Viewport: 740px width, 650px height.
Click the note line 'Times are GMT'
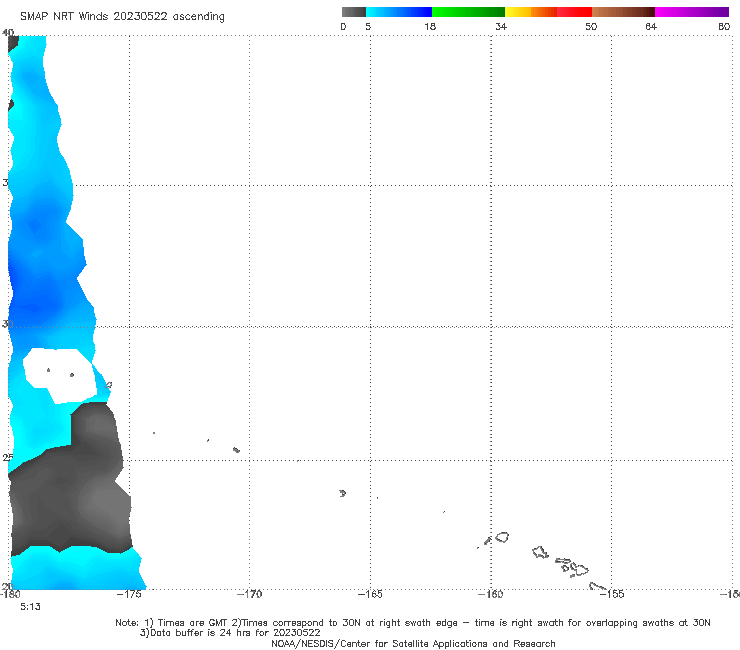tap(193, 623)
